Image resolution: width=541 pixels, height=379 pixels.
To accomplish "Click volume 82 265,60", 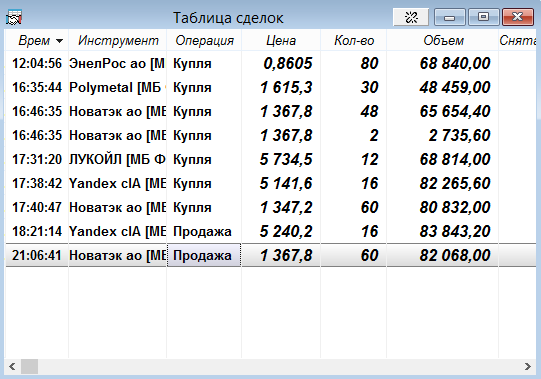I will pos(455,183).
